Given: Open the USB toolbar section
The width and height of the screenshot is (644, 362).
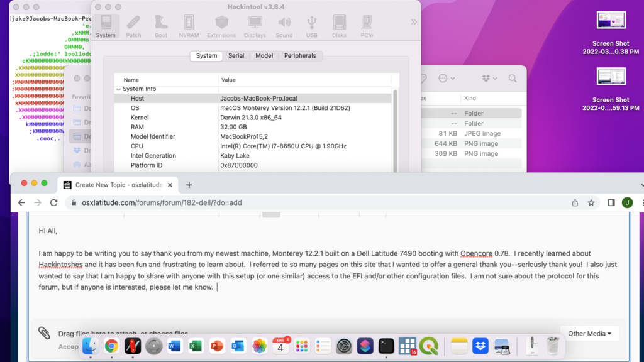Looking at the screenshot, I should (311, 26).
